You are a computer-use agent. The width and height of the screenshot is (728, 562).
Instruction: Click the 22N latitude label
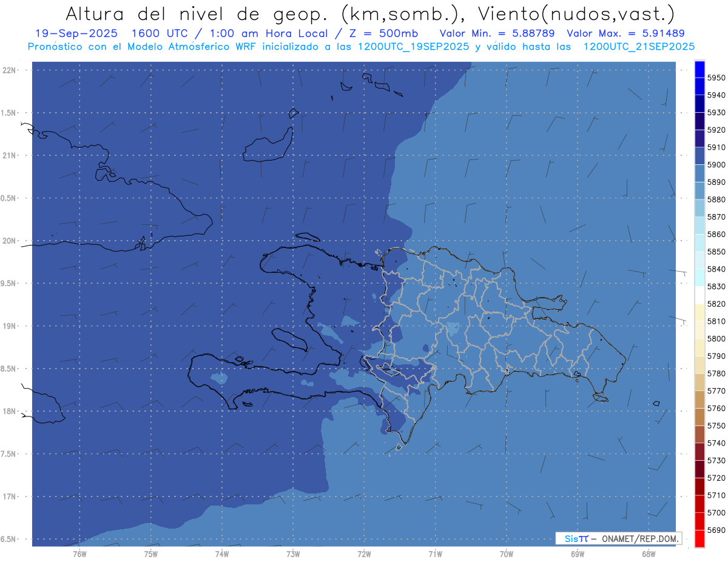[9, 70]
